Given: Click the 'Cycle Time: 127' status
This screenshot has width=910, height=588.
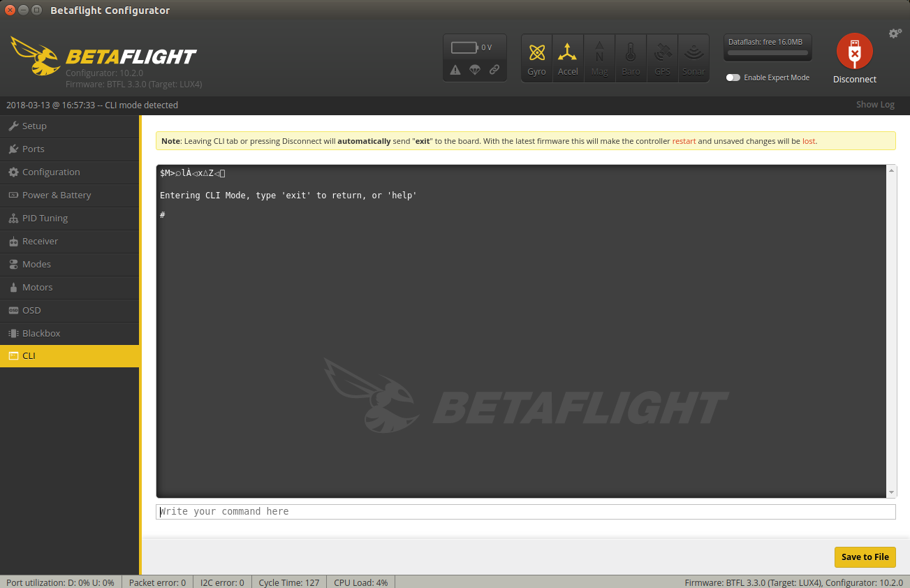Looking at the screenshot, I should (x=288, y=582).
